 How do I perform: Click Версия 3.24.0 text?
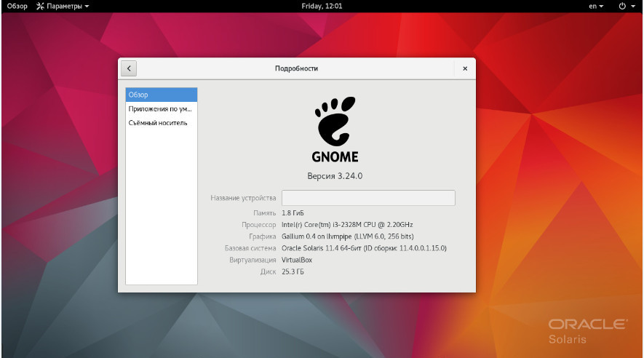click(x=335, y=176)
